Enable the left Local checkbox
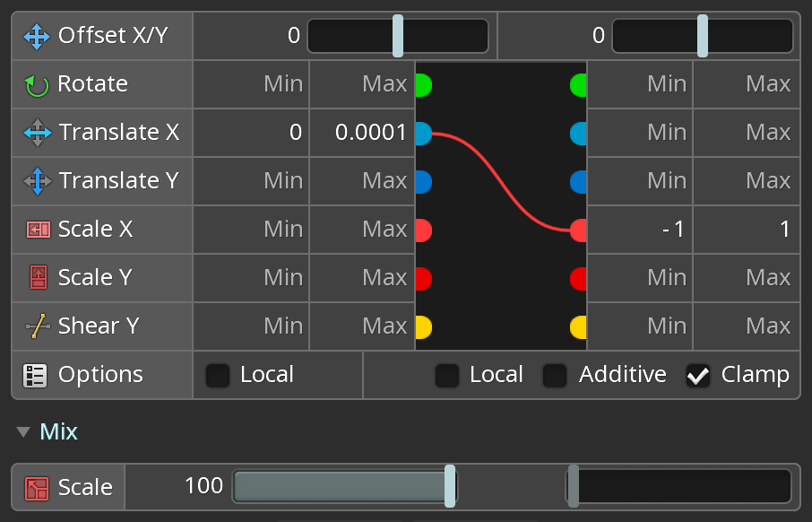The image size is (812, 522). click(x=217, y=375)
